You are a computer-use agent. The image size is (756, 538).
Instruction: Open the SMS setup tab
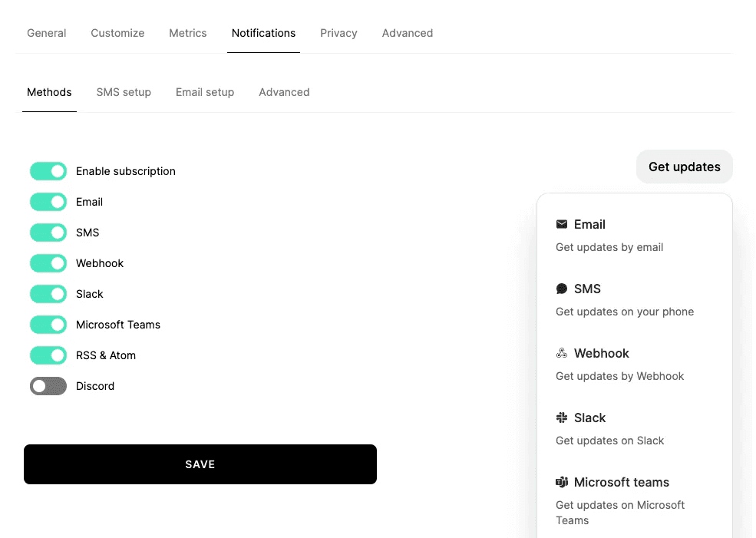coord(124,92)
